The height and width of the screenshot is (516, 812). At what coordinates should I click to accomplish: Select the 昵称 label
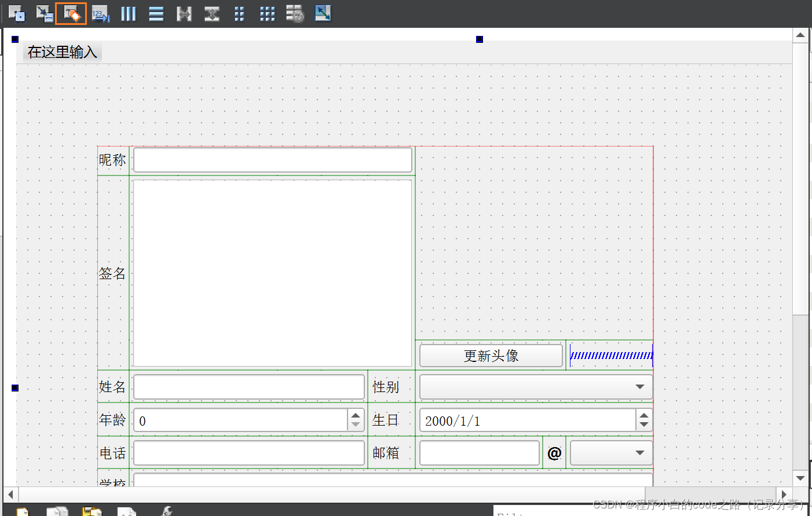[x=112, y=160]
